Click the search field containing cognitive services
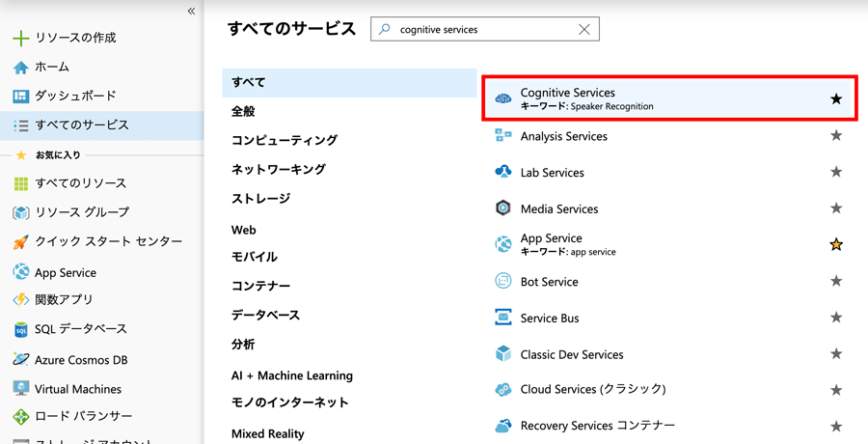Viewport: 868px width, 444px height. (x=484, y=29)
